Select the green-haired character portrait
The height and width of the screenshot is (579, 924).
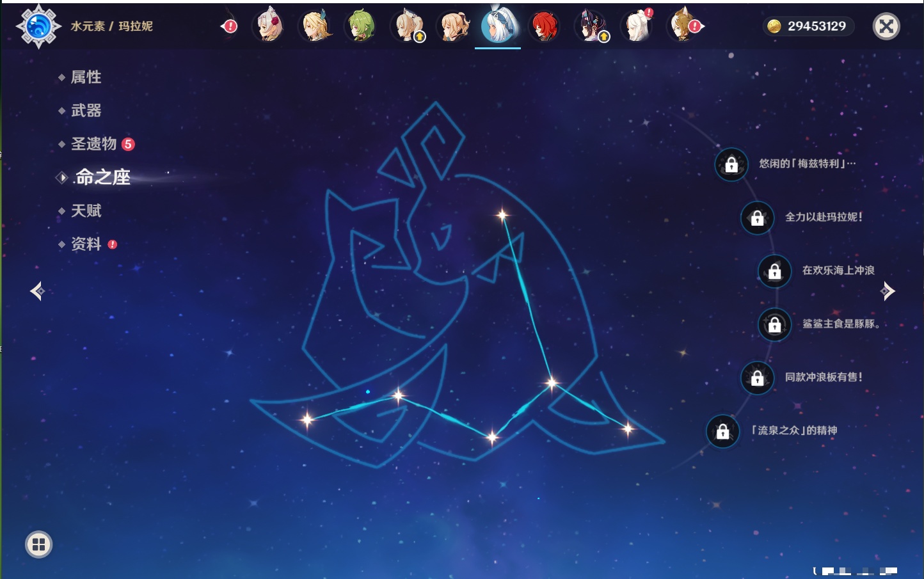[362, 26]
